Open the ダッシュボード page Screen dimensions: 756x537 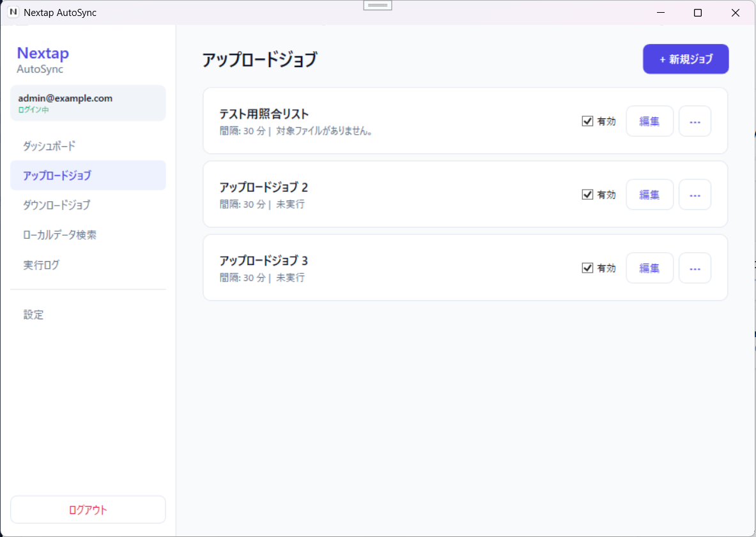[88, 146]
